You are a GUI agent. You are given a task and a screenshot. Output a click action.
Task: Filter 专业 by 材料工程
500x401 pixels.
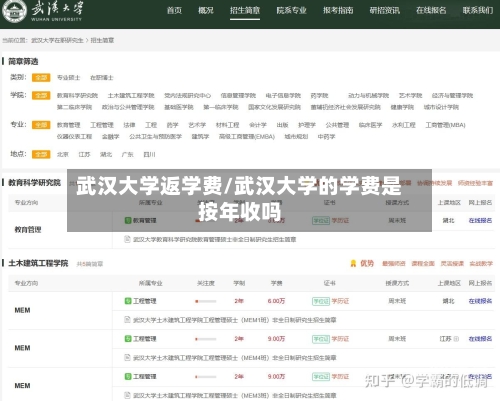[x=227, y=125]
